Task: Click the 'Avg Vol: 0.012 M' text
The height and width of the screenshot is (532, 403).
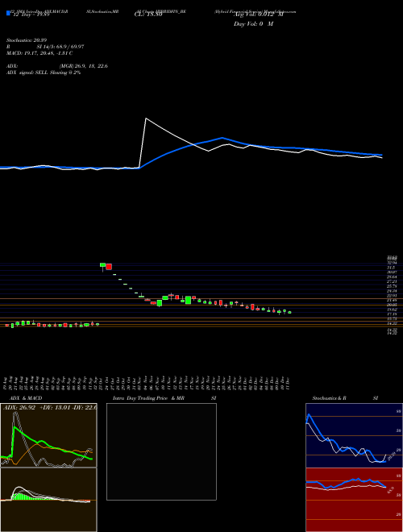Action: pos(259,15)
